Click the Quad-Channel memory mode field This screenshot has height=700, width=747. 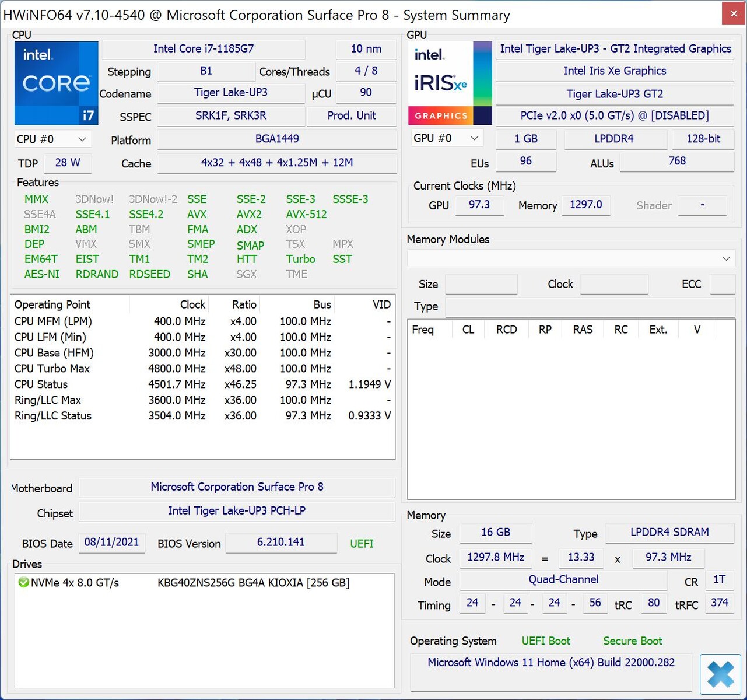[x=563, y=579]
